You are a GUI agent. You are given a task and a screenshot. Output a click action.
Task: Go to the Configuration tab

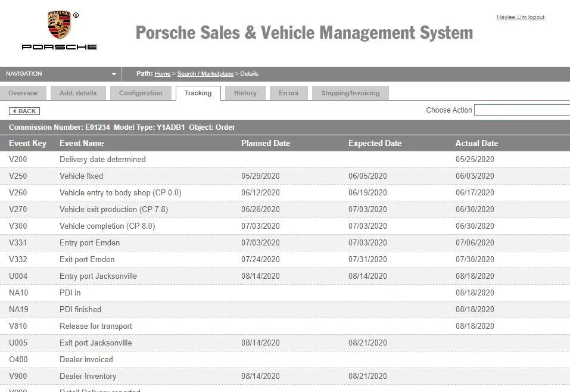click(x=141, y=93)
